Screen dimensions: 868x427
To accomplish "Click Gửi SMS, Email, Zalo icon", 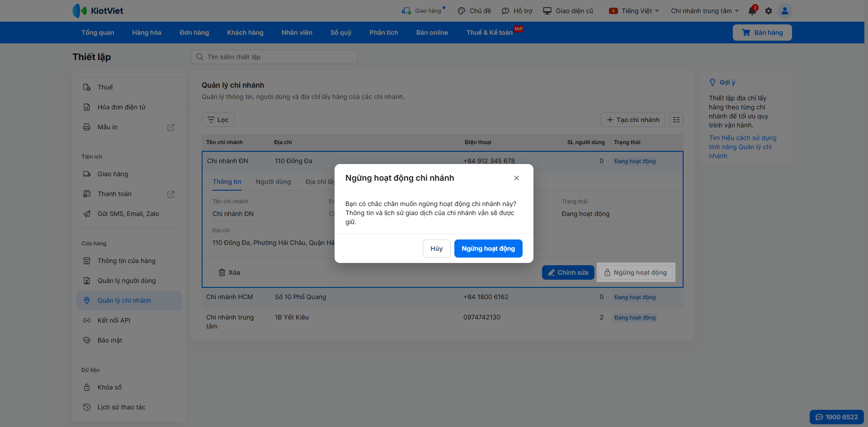I will pos(87,214).
